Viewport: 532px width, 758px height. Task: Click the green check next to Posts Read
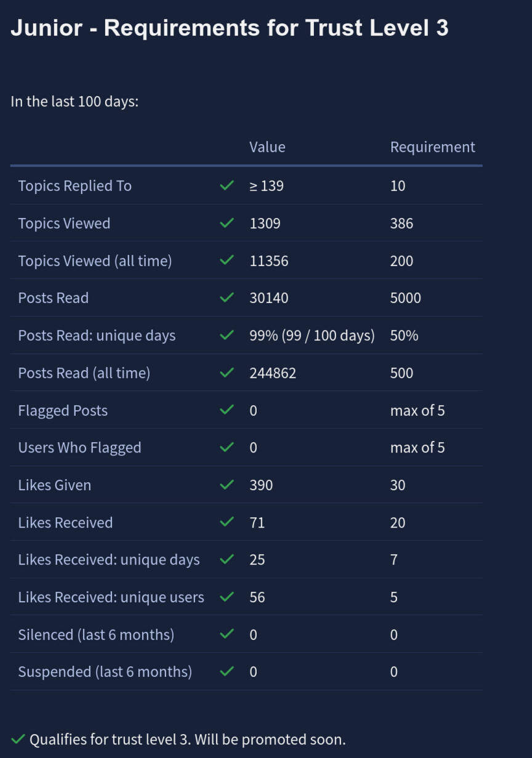tap(227, 297)
